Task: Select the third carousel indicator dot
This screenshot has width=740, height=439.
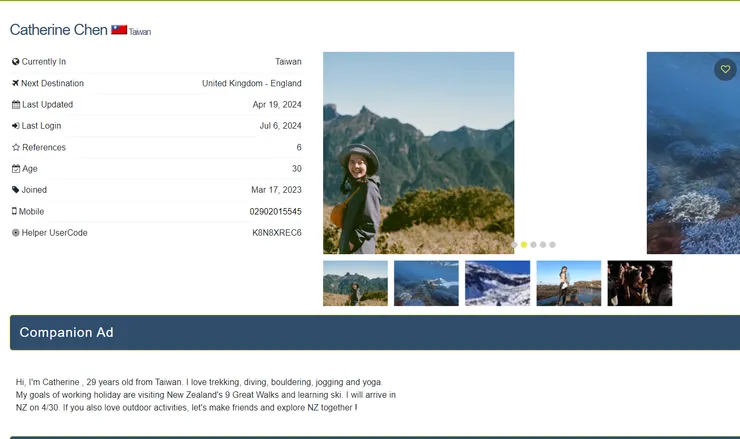Action: (533, 245)
